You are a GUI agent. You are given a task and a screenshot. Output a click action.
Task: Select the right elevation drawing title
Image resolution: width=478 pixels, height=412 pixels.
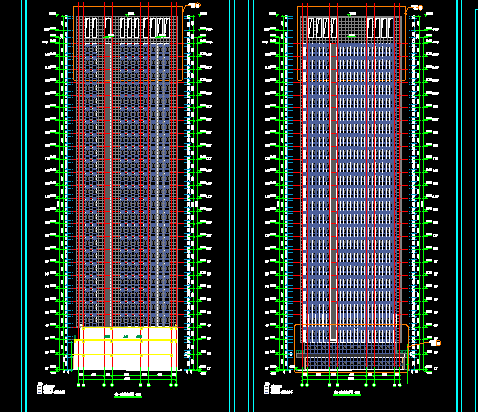[347, 393]
